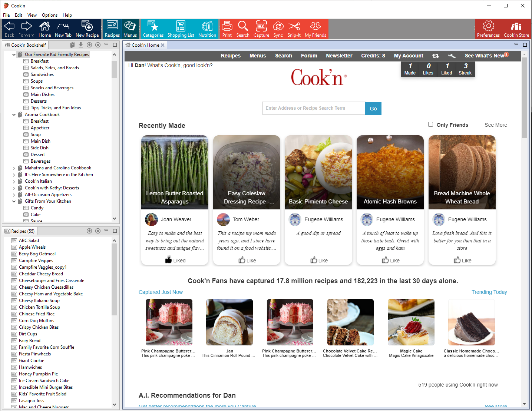Expand All-Occasion Appetizers cookbook
Image resolution: width=532 pixels, height=411 pixels.
coord(14,195)
